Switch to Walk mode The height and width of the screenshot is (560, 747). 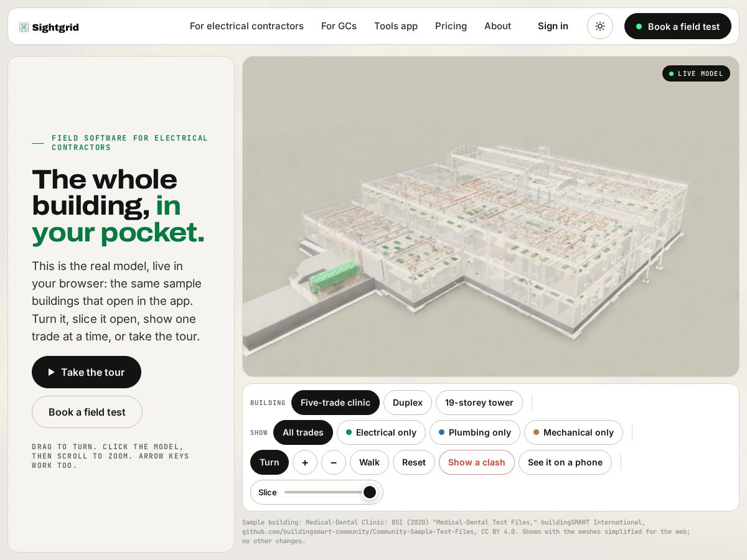coord(369,462)
